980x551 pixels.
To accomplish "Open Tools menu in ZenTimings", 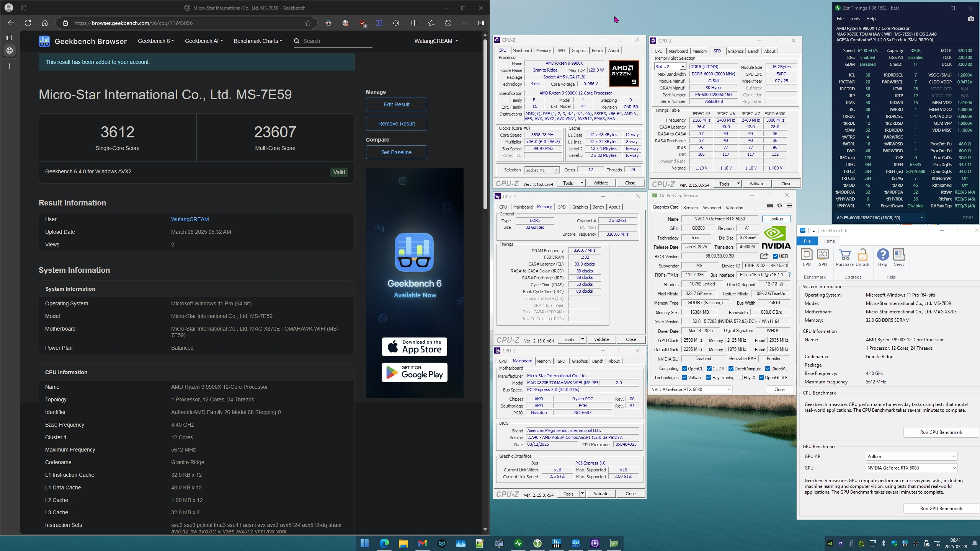I will point(854,19).
